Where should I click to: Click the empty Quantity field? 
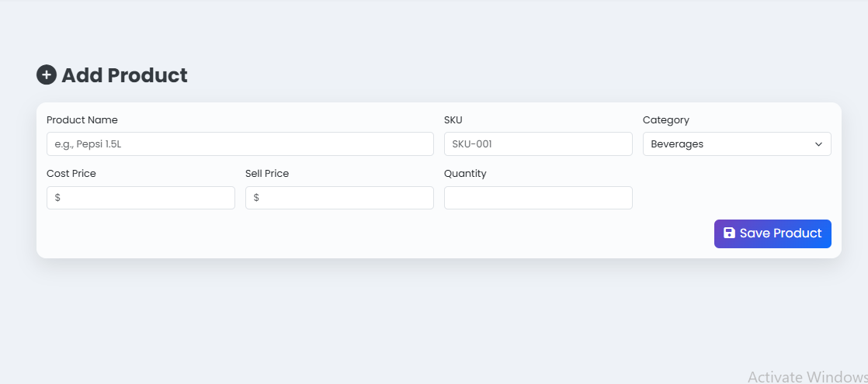pyautogui.click(x=538, y=198)
